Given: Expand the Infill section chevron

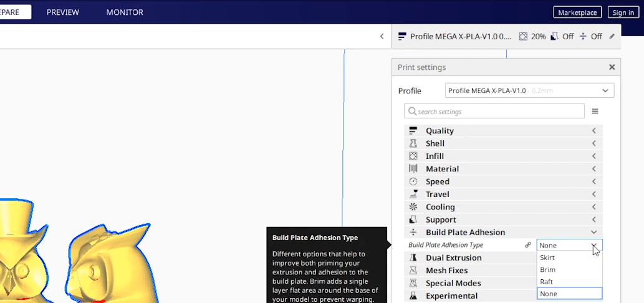Looking at the screenshot, I should pyautogui.click(x=594, y=156).
